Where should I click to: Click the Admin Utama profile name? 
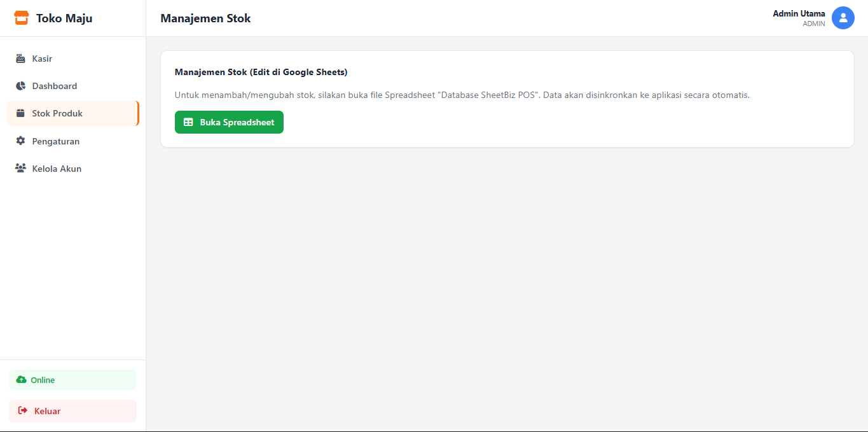tap(799, 13)
